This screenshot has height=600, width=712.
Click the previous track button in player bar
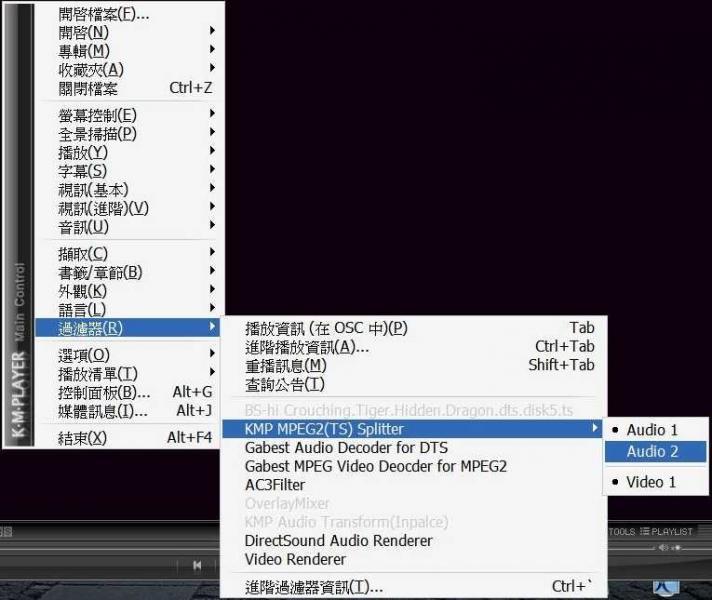click(x=197, y=566)
